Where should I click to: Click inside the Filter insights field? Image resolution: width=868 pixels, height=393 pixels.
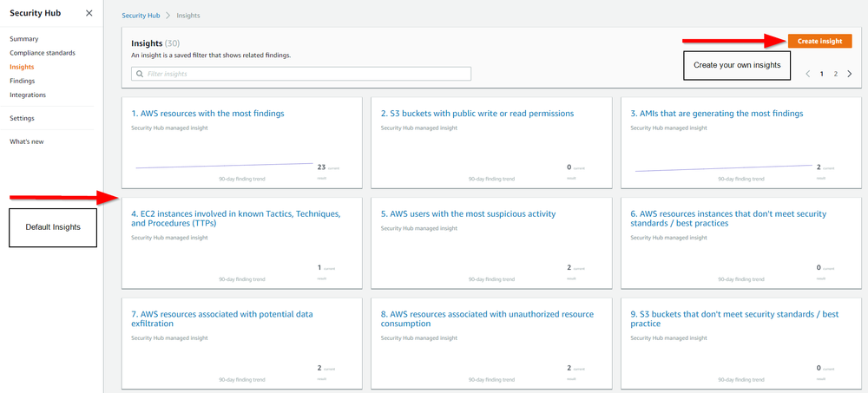click(301, 74)
